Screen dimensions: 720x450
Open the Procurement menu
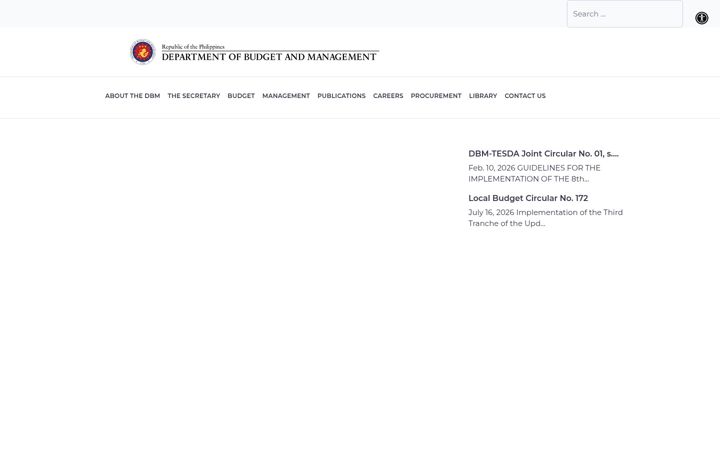click(x=436, y=96)
